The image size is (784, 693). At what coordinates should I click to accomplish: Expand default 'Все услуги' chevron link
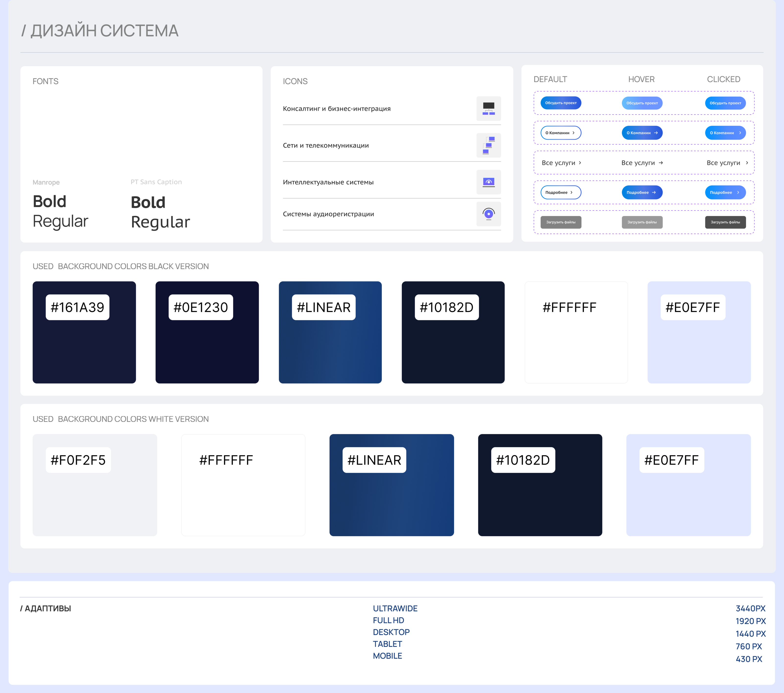tap(580, 163)
